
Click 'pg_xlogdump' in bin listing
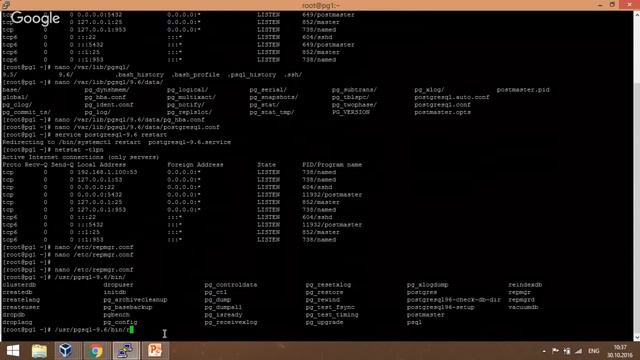point(427,284)
